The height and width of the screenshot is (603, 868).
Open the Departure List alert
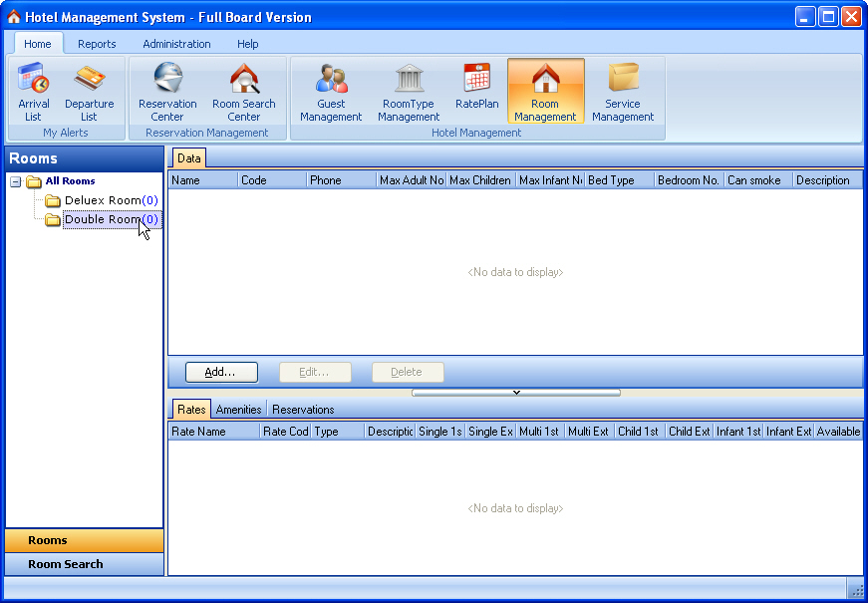(89, 92)
